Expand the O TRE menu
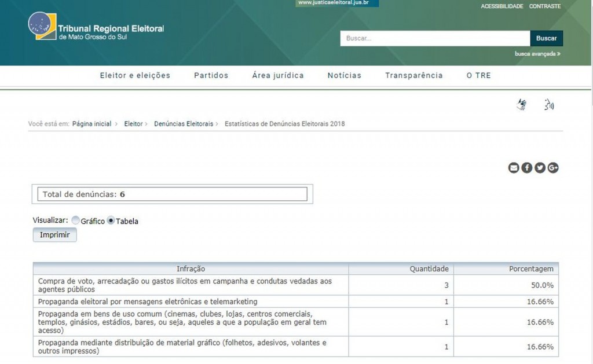The height and width of the screenshot is (364, 593). pos(478,75)
